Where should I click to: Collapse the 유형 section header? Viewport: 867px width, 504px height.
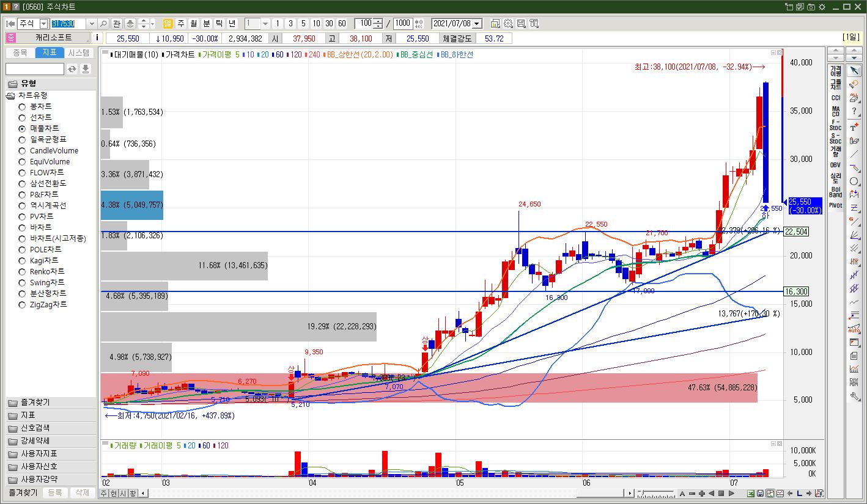pyautogui.click(x=51, y=83)
